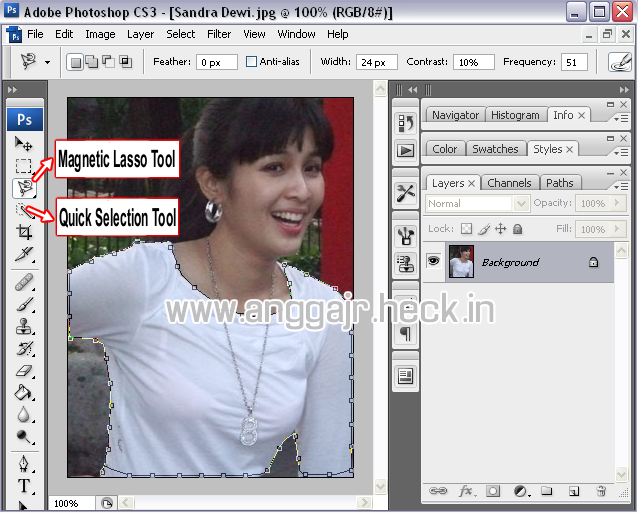Select the History Brush tool
The image size is (638, 515).
[24, 349]
